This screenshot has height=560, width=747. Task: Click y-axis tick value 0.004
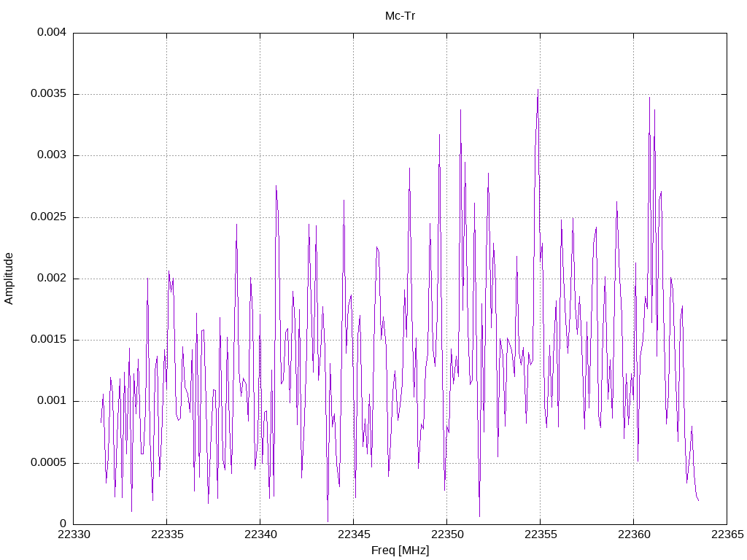coord(52,32)
